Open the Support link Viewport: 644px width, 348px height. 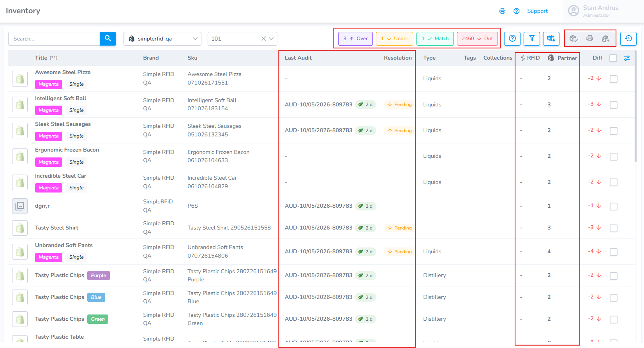point(537,11)
